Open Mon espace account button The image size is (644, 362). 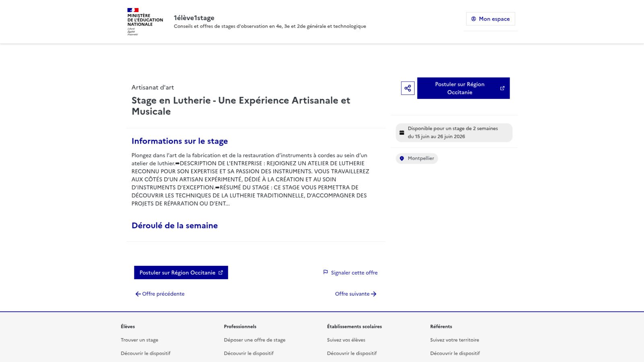pyautogui.click(x=490, y=19)
